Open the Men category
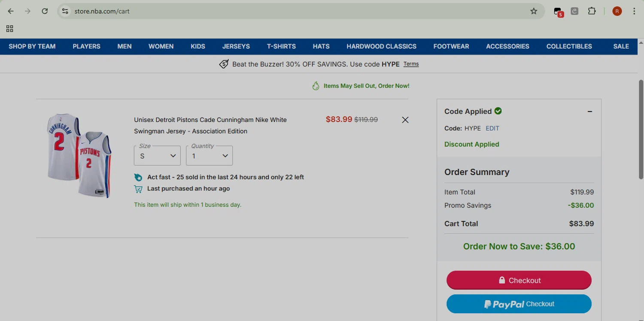 point(125,46)
